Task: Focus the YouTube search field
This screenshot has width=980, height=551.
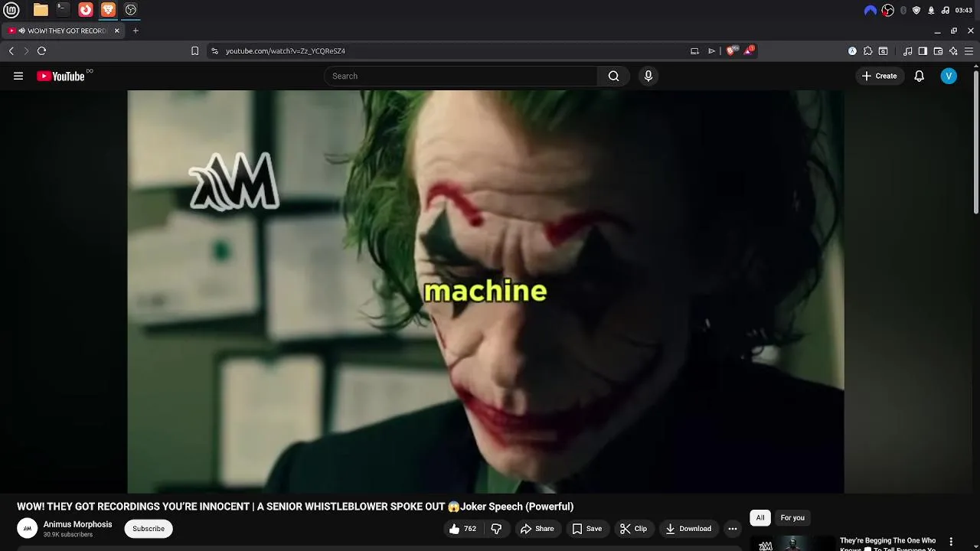Action: [461, 76]
